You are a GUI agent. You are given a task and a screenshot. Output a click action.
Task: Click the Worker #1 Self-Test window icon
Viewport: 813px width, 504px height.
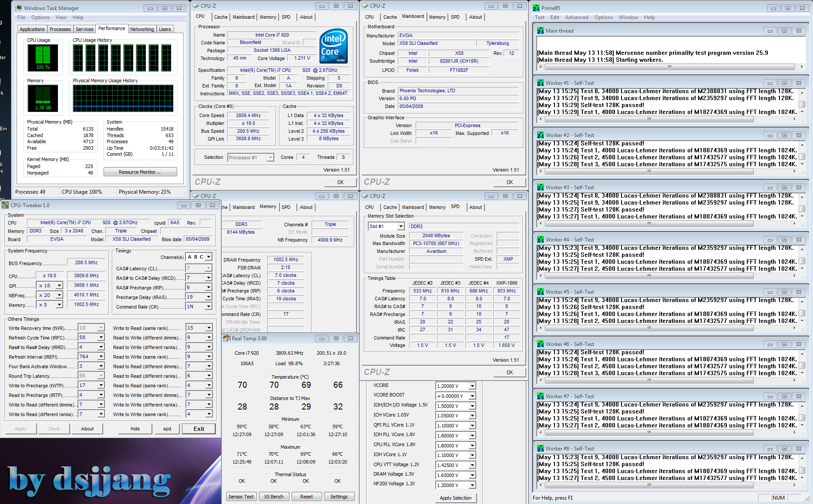(x=540, y=83)
